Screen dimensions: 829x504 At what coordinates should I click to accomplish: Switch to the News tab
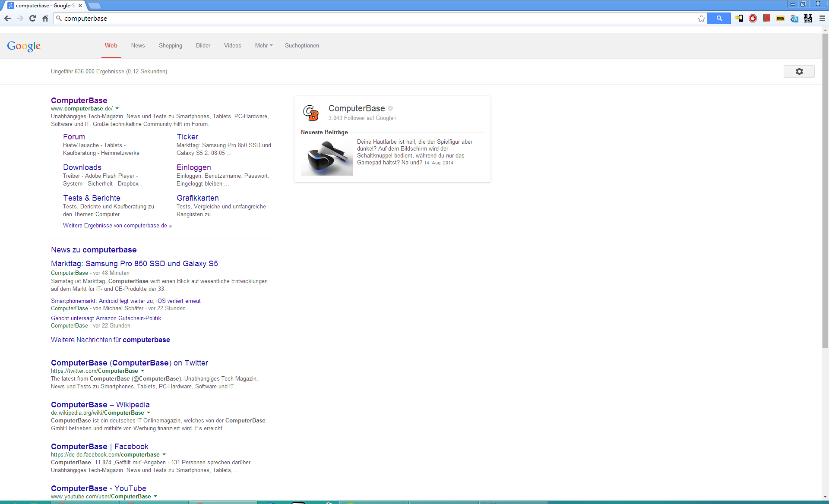click(138, 45)
